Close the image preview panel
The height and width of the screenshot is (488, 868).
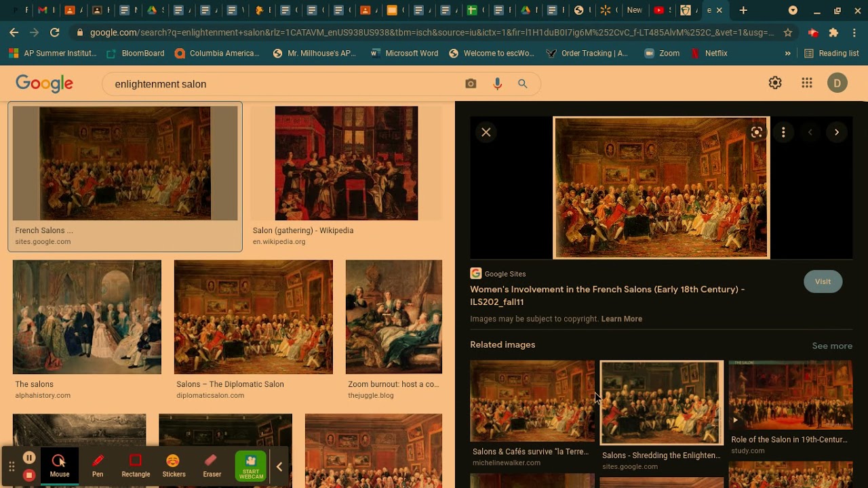pos(486,132)
